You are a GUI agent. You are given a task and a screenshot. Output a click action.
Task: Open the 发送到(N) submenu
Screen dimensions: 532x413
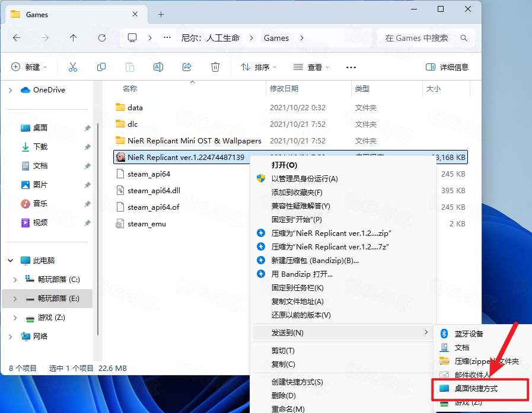coord(343,333)
